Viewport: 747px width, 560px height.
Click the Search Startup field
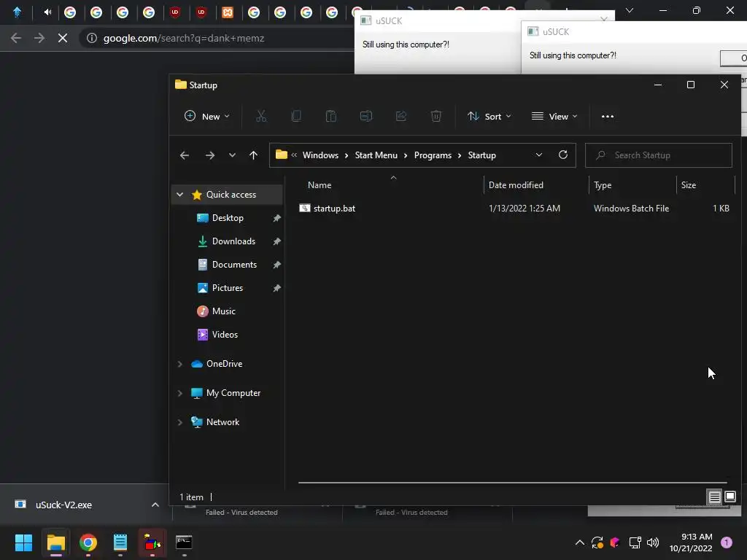[x=659, y=155]
